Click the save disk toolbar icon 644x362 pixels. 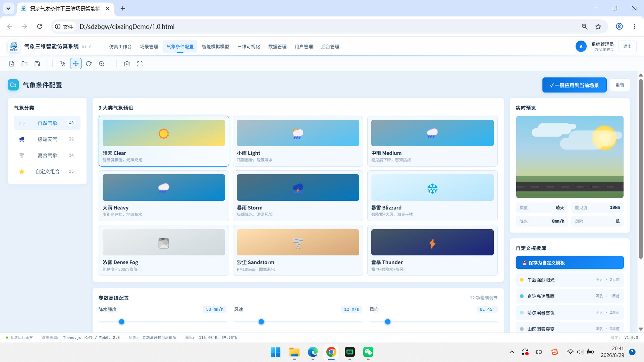37,64
